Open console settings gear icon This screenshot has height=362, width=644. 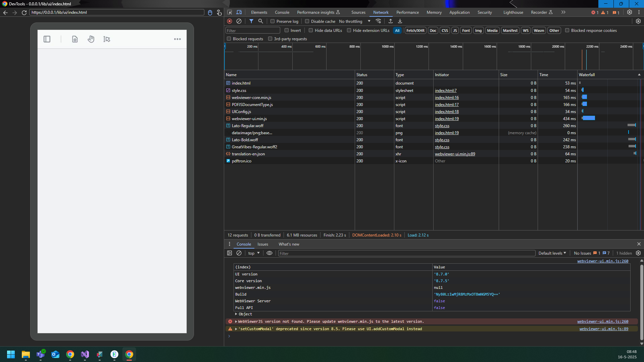638,253
